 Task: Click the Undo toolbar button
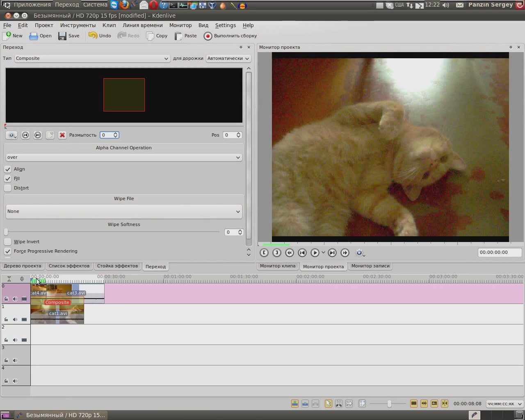[100, 36]
